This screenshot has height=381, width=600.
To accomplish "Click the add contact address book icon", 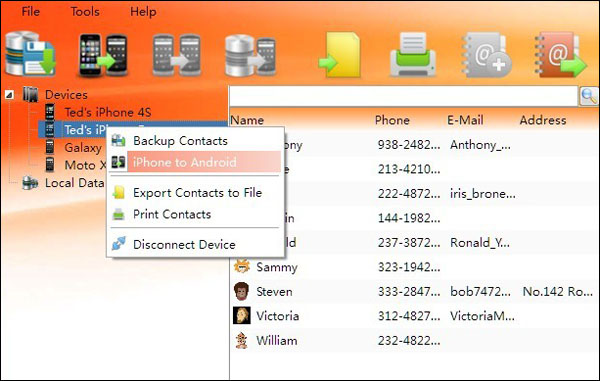I will pyautogui.click(x=486, y=55).
